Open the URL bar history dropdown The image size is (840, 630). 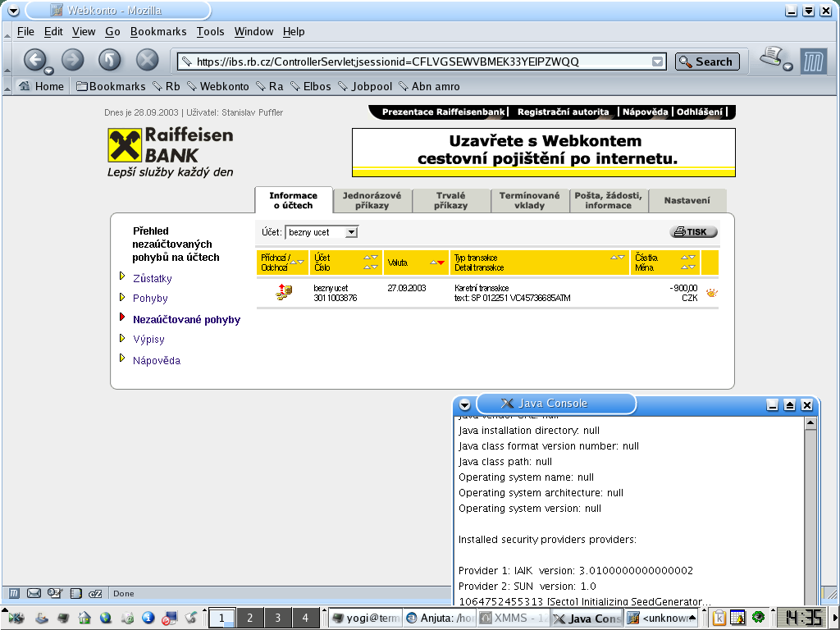tap(657, 62)
